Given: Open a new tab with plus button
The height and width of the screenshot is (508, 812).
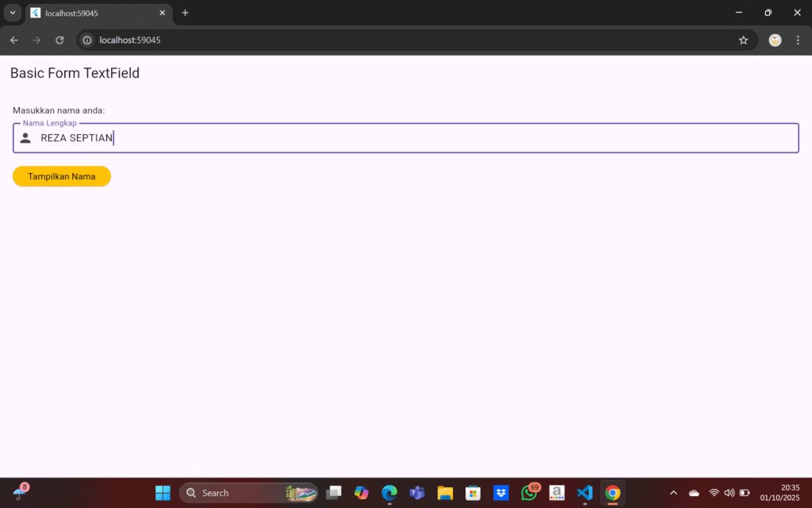Looking at the screenshot, I should (185, 13).
